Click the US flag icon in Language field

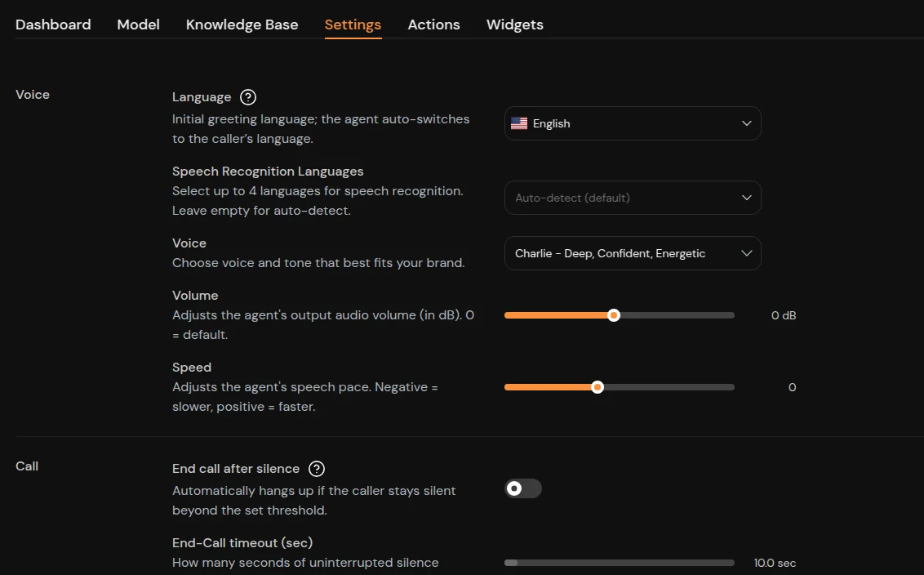click(x=519, y=123)
